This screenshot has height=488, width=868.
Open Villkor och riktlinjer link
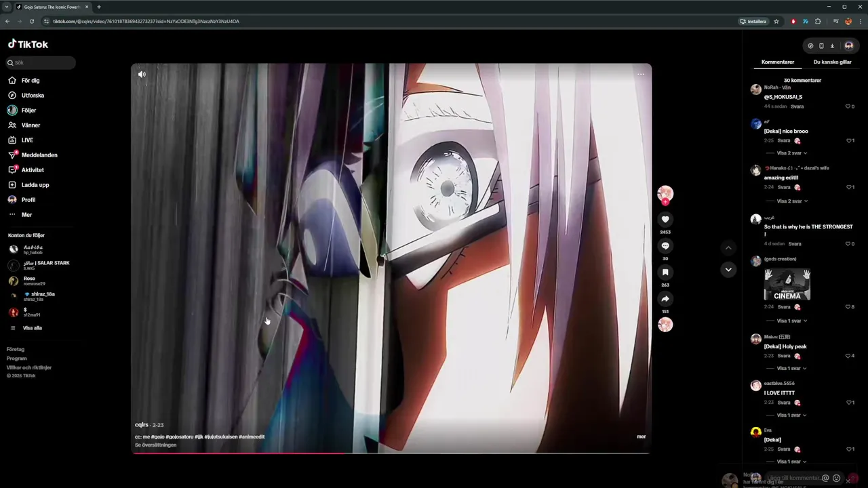coord(29,367)
